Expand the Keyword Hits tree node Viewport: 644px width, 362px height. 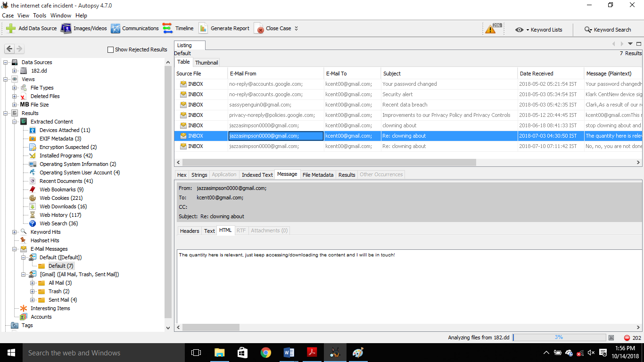(x=15, y=232)
